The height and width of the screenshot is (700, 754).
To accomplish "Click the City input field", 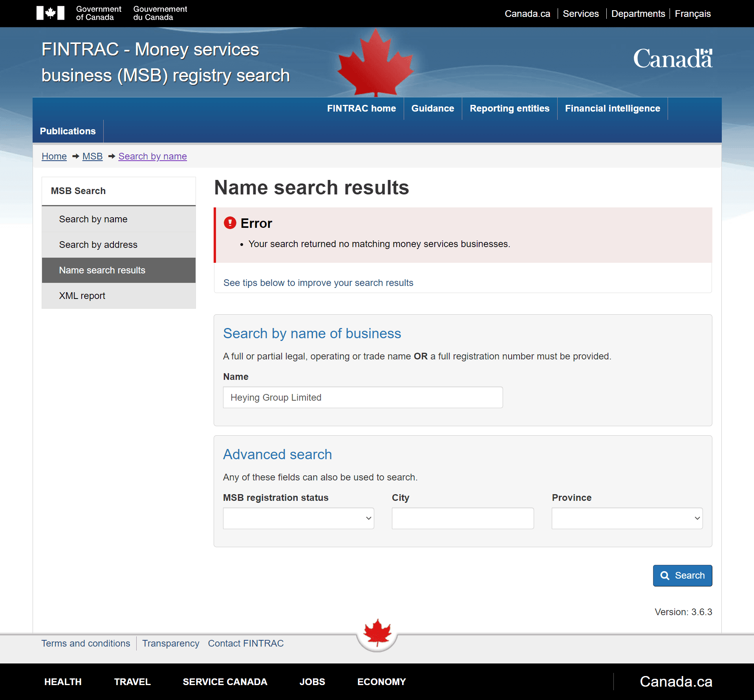I will (463, 519).
